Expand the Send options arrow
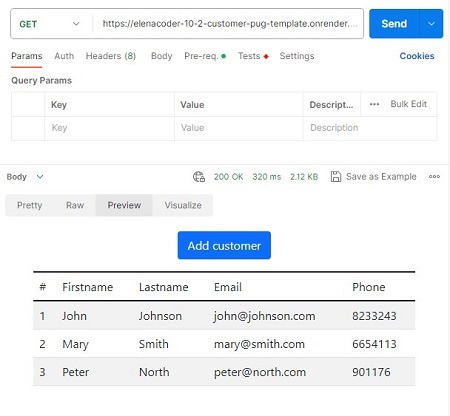 click(x=431, y=24)
